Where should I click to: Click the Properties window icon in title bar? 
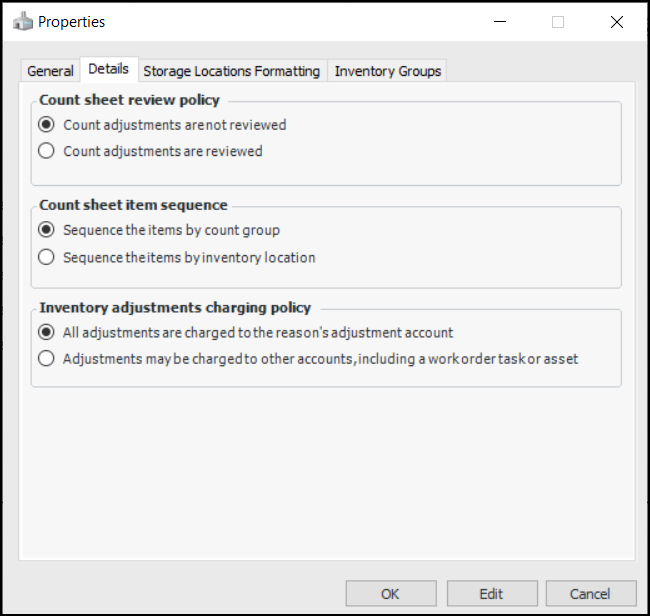(22, 21)
